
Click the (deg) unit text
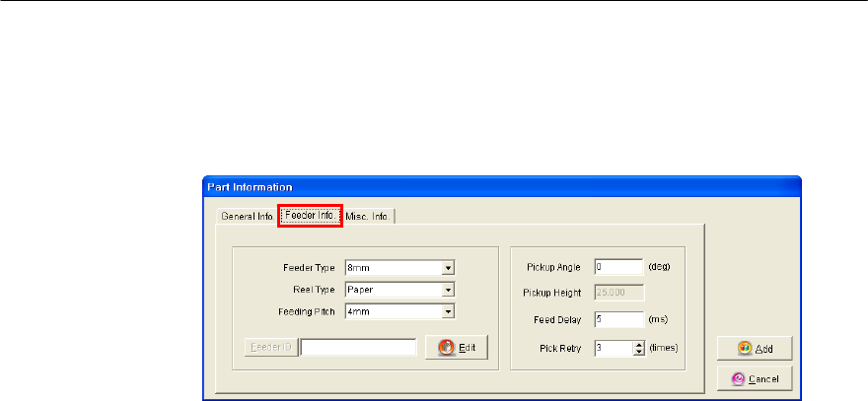pos(659,267)
